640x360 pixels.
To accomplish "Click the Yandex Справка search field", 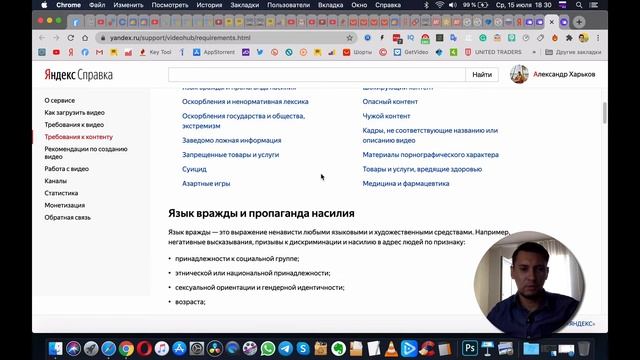I will 317,75.
